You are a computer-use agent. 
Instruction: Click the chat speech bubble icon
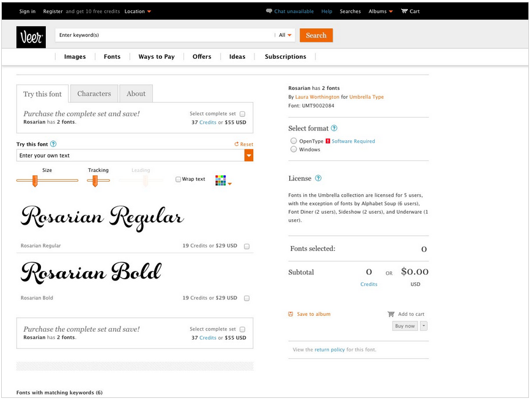[x=269, y=11]
